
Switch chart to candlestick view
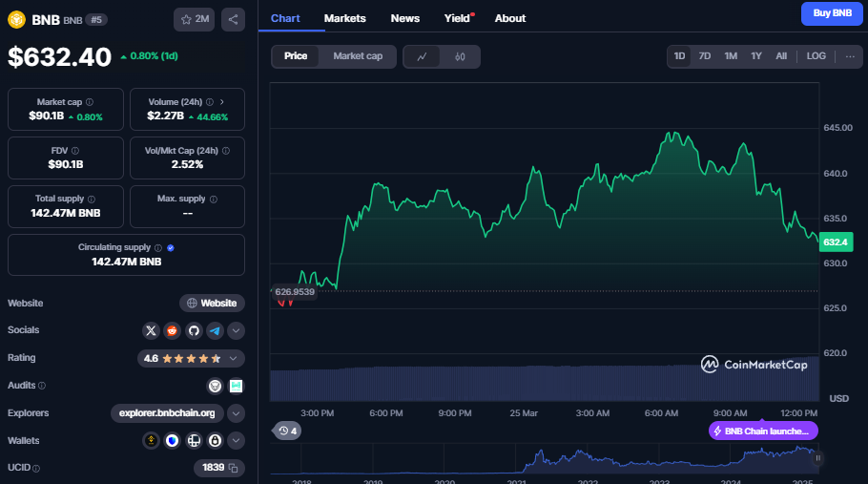point(460,56)
